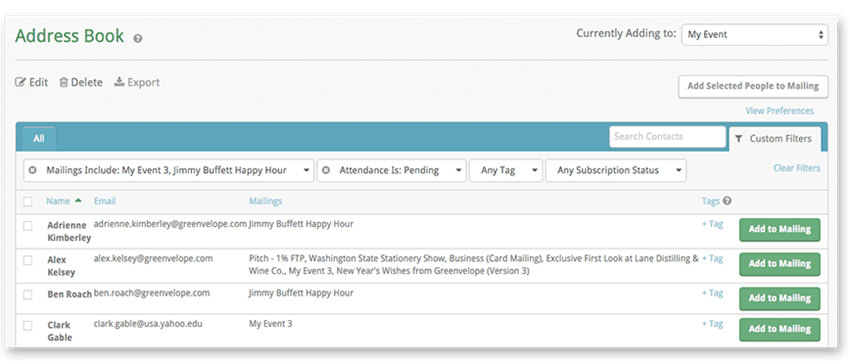Select the Ben Roach row checkbox
The height and width of the screenshot is (364, 850).
point(28,295)
